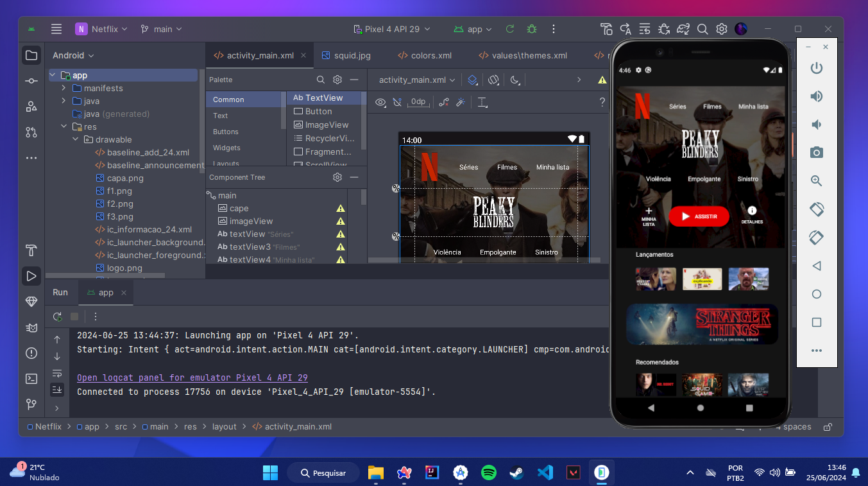The width and height of the screenshot is (868, 486).
Task: Expand the java folder arrow
Action: pos(64,101)
